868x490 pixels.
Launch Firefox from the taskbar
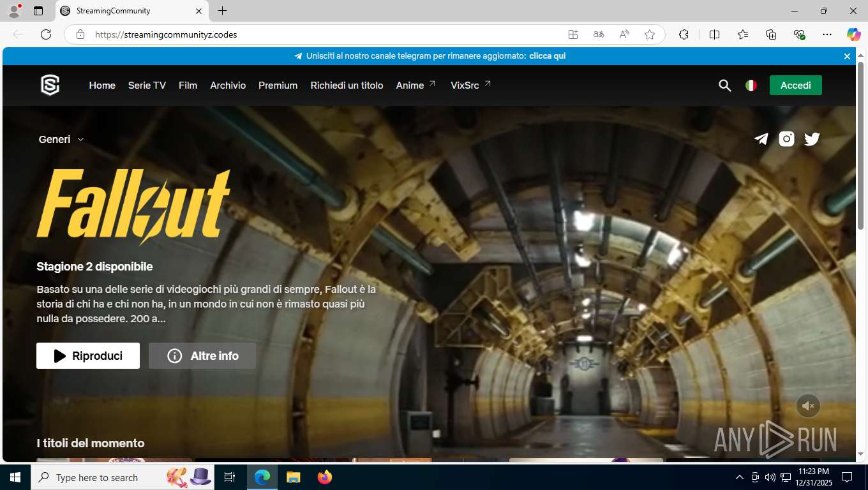(325, 477)
